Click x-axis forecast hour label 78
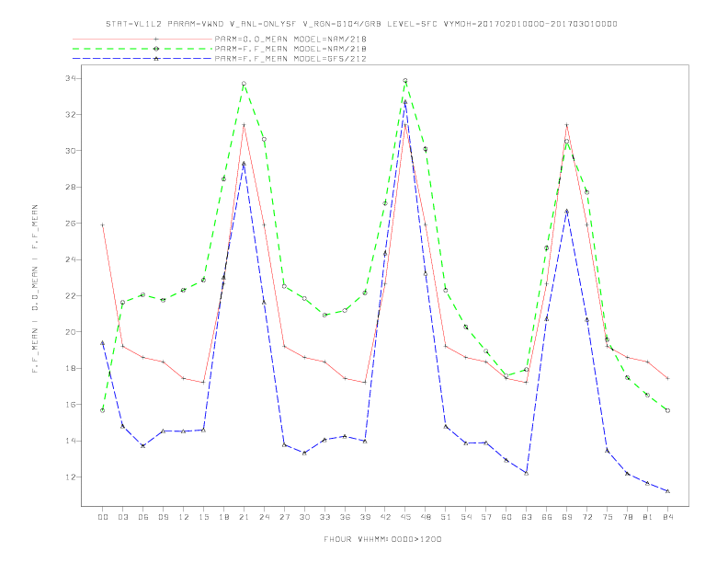 [628, 517]
